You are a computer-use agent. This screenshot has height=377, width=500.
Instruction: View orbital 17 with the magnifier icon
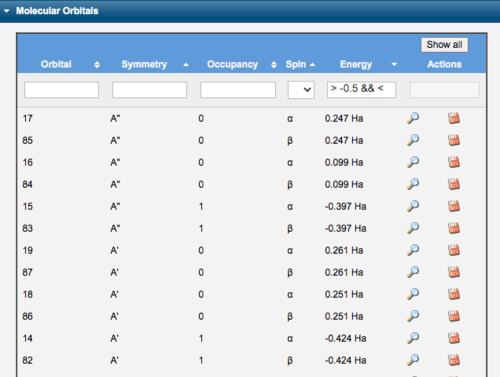[413, 118]
